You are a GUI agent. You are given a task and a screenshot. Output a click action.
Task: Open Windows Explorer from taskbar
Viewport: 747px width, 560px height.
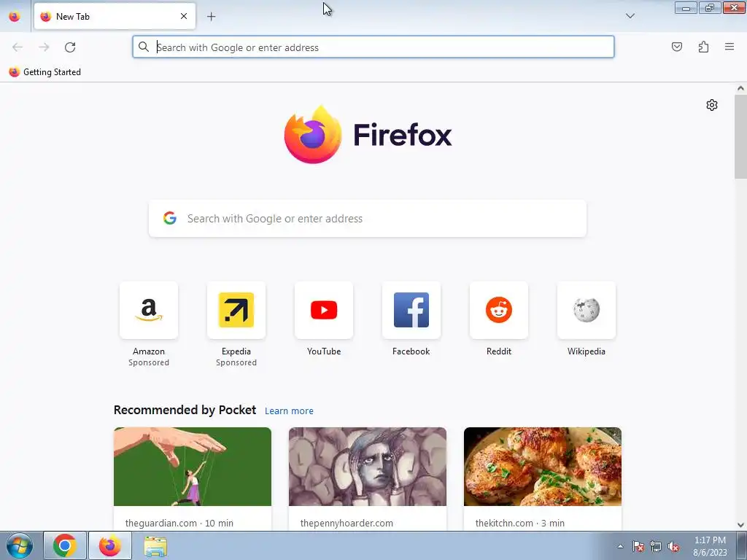155,546
